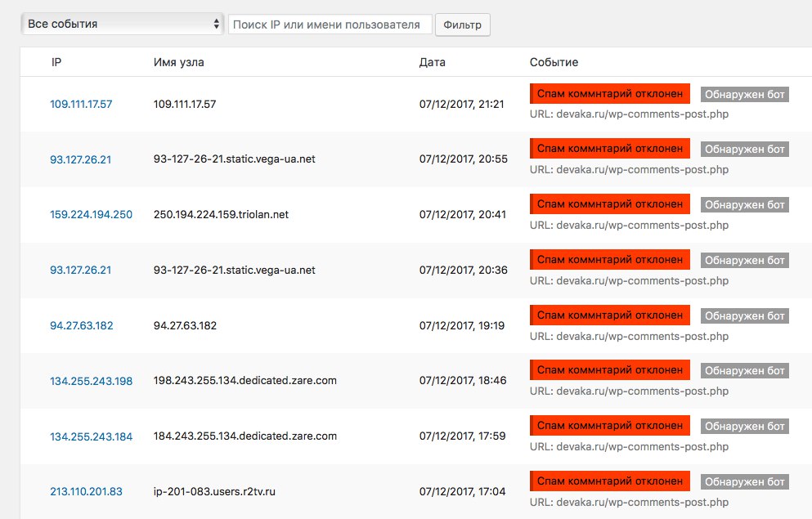Click date 07/12/2017, 21:21
The height and width of the screenshot is (519, 812).
(x=461, y=104)
